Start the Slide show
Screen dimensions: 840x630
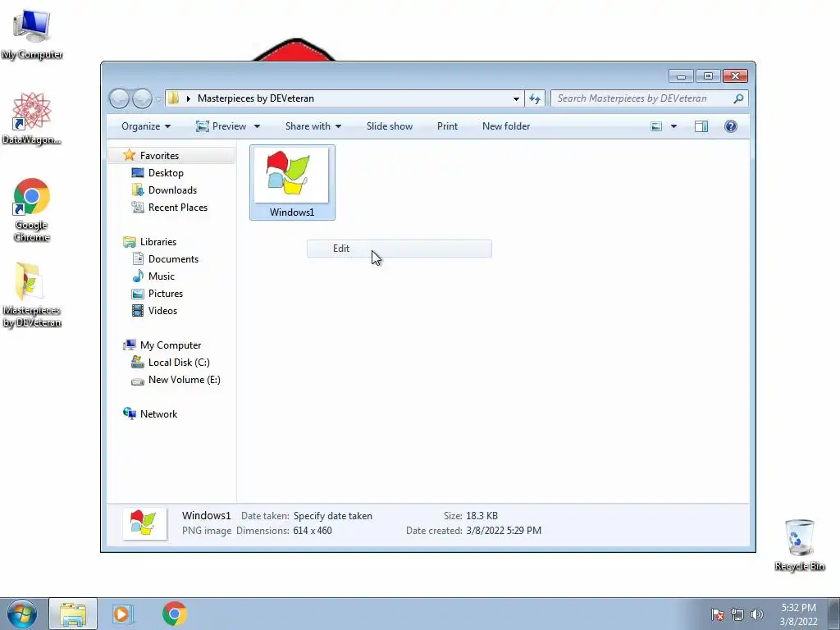[390, 126]
